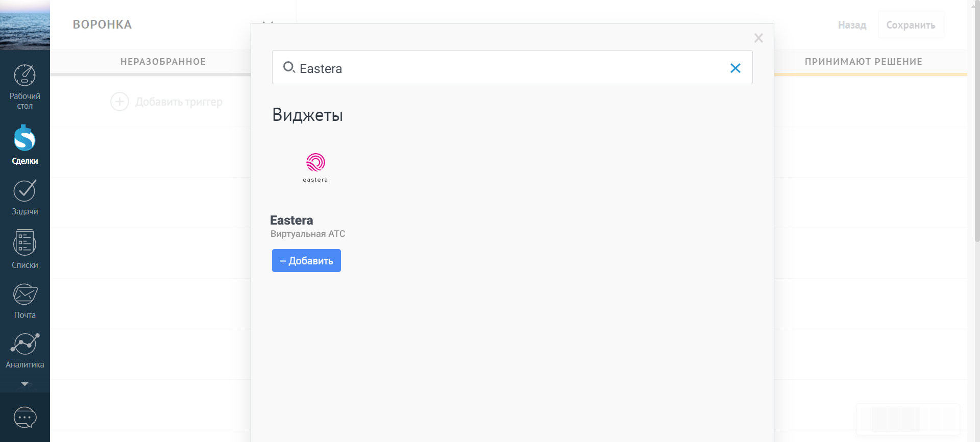Open the Задачи tasks section

click(24, 198)
